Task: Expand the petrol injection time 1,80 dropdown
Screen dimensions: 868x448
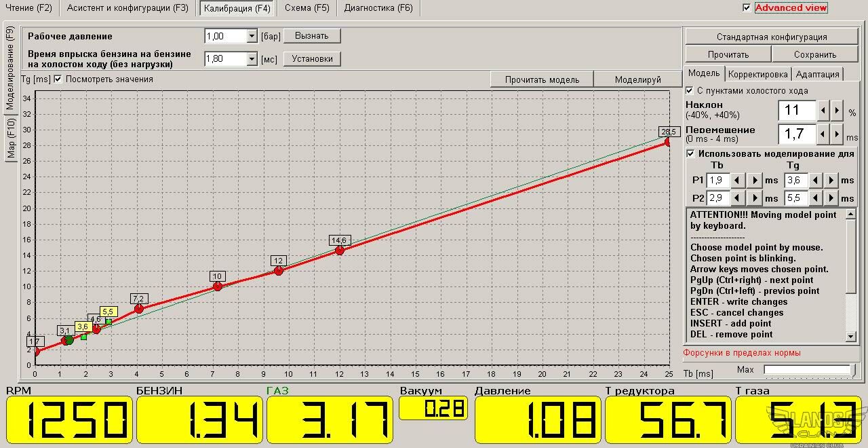Action: pyautogui.click(x=252, y=59)
